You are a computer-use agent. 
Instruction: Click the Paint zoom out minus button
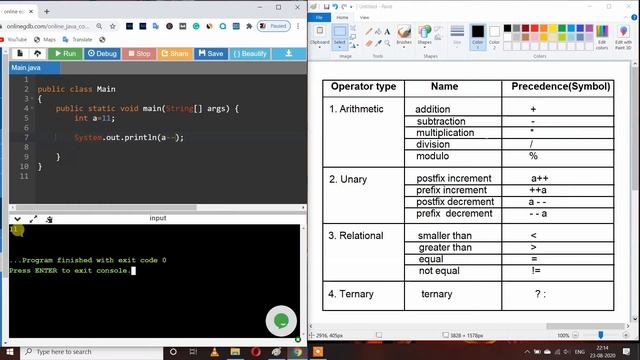[x=575, y=335]
